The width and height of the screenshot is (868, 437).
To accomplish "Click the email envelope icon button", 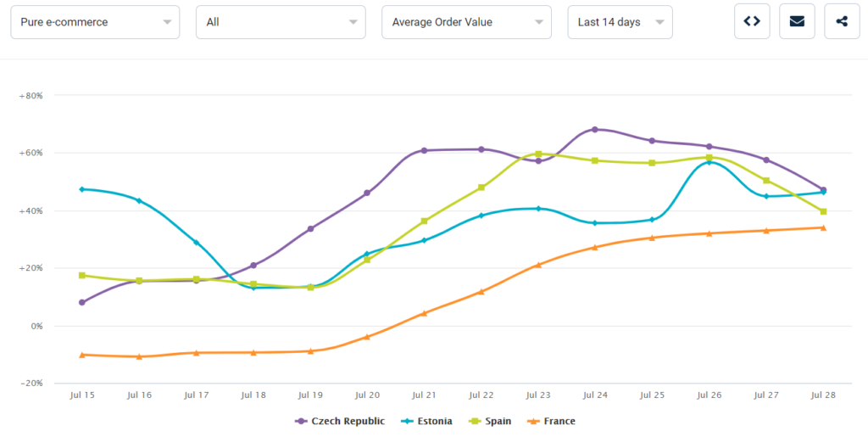I will [797, 21].
